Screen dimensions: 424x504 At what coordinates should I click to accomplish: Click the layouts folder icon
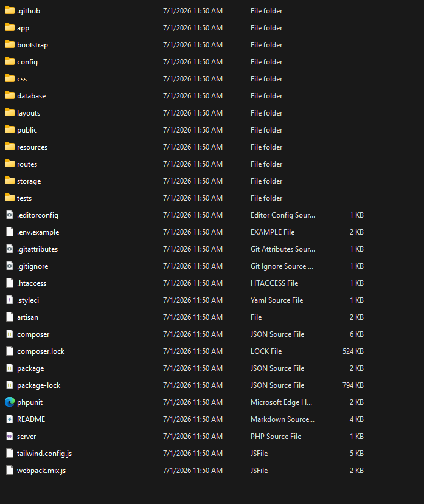click(x=10, y=113)
